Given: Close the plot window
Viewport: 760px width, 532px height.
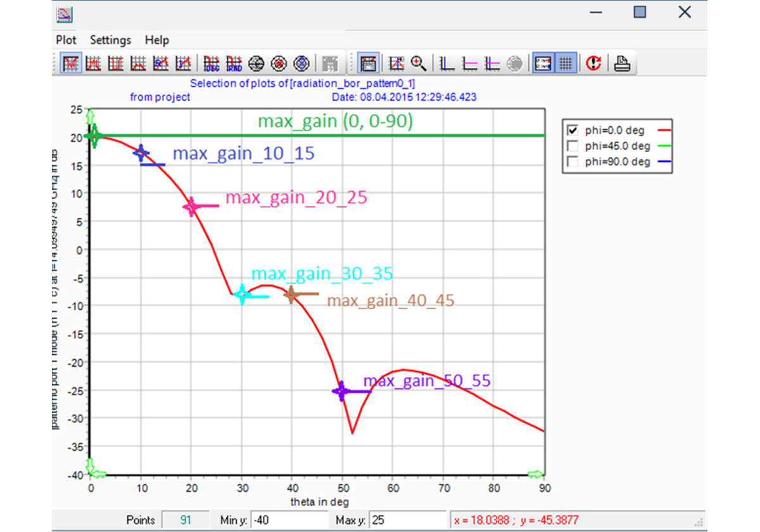Looking at the screenshot, I should pyautogui.click(x=684, y=12).
